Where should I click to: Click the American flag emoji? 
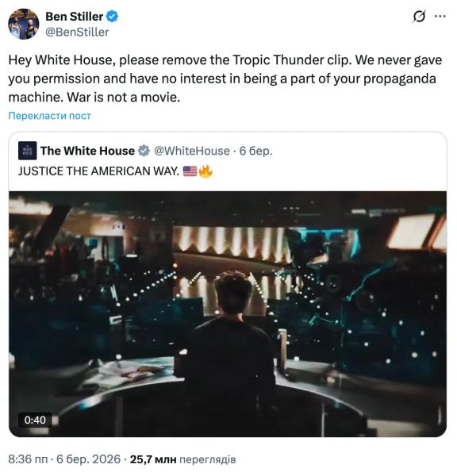190,171
